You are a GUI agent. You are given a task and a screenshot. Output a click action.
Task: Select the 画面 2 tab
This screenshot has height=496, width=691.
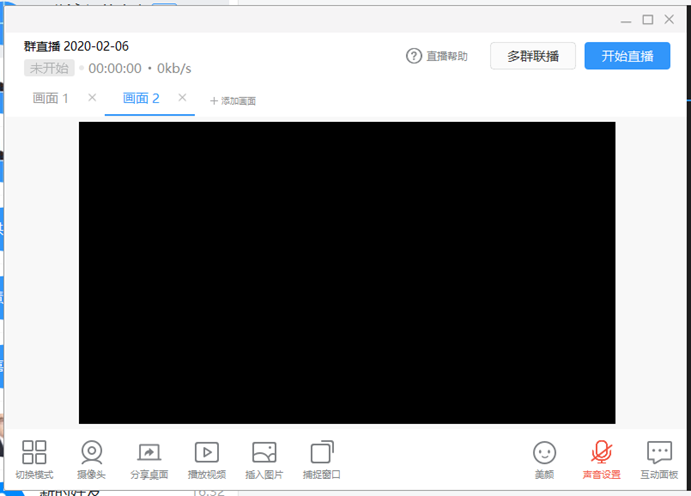click(x=141, y=98)
